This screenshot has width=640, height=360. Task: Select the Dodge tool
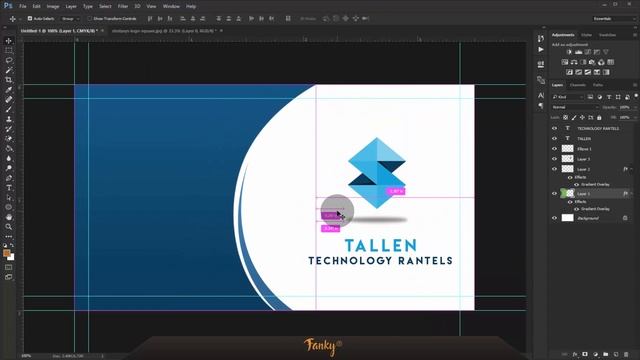click(9, 168)
